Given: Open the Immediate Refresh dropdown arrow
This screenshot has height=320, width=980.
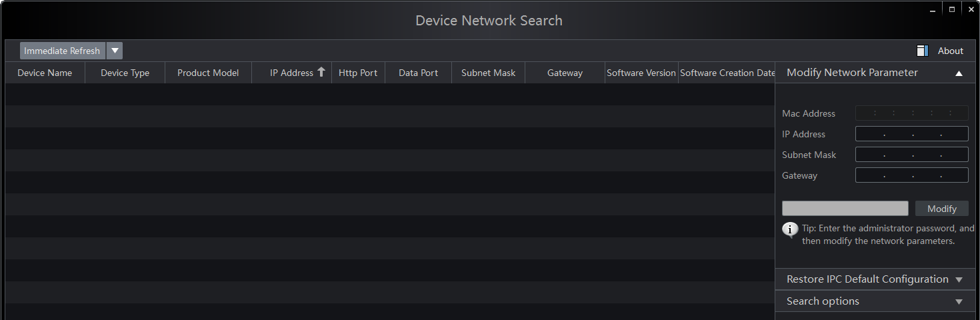Looking at the screenshot, I should 115,51.
